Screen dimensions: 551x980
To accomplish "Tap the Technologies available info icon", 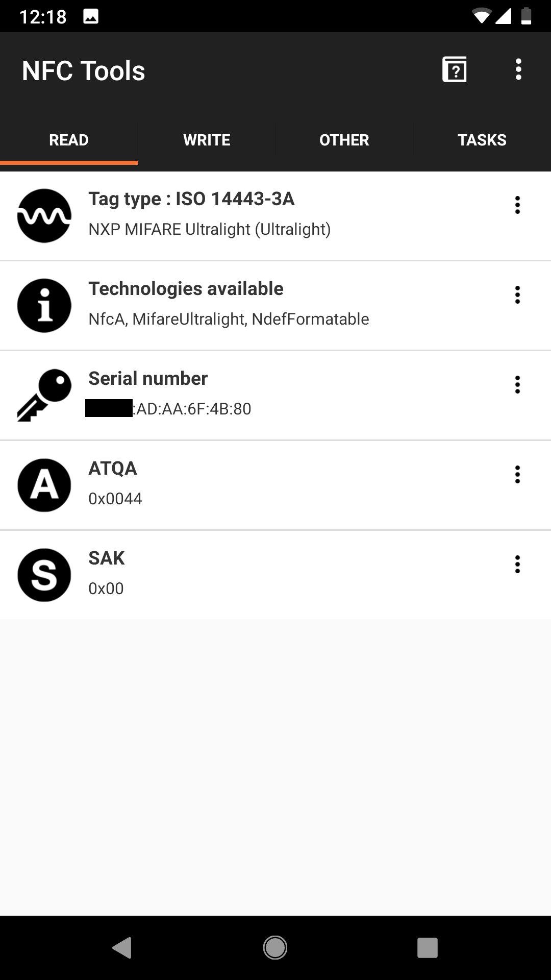I will pyautogui.click(x=44, y=306).
